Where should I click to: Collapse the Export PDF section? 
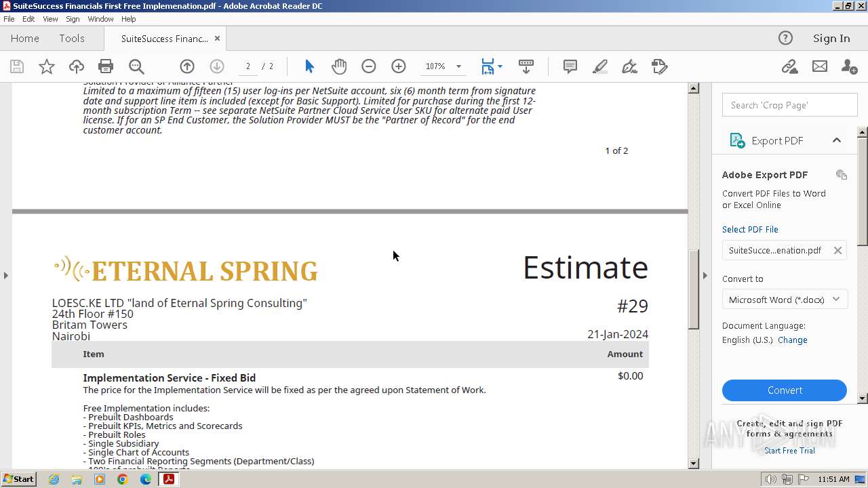pos(837,140)
